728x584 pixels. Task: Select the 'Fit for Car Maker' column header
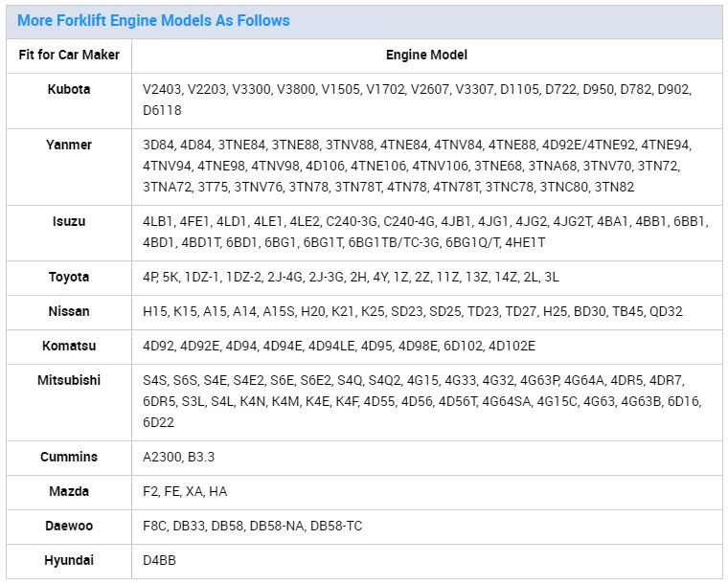coord(69,56)
